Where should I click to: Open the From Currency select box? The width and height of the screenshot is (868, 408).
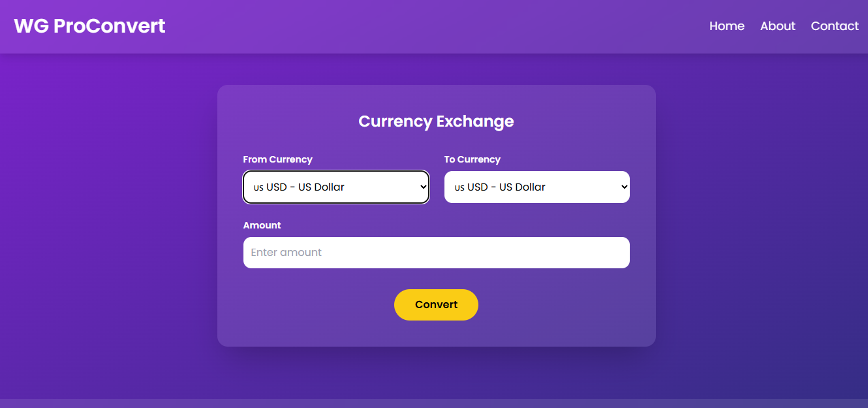pos(336,187)
